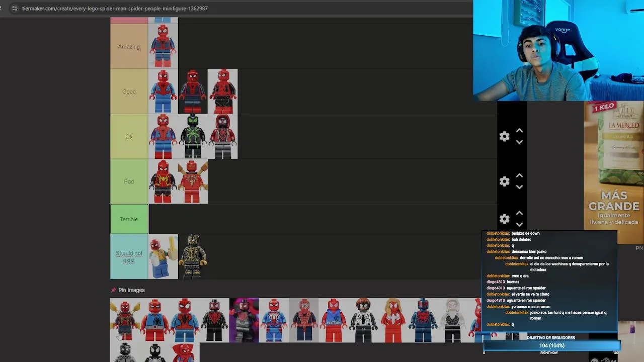Move the Ok tier row up
The width and height of the screenshot is (644, 362).
click(519, 131)
